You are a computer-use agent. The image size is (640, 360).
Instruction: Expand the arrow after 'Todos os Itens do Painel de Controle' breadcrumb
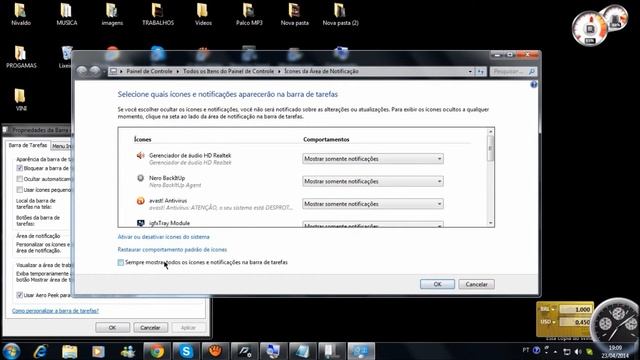(x=279, y=71)
